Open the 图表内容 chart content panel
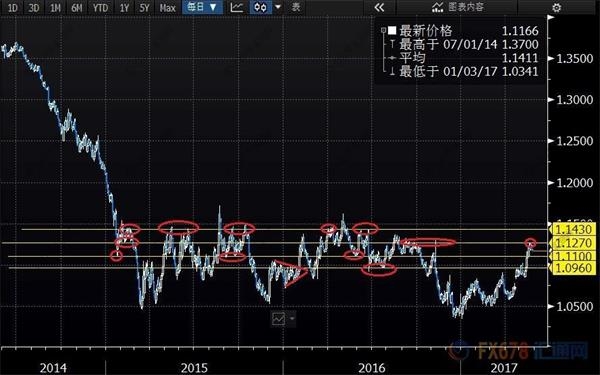 click(457, 7)
